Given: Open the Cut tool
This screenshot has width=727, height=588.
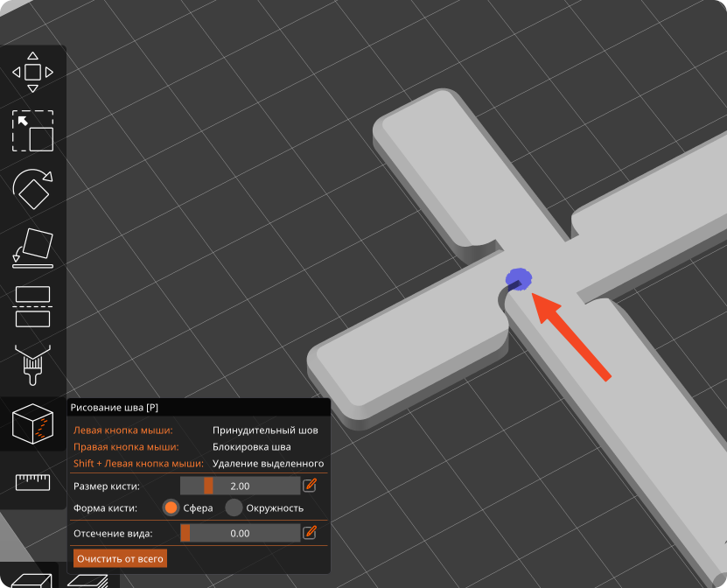Looking at the screenshot, I should pyautogui.click(x=32, y=306).
